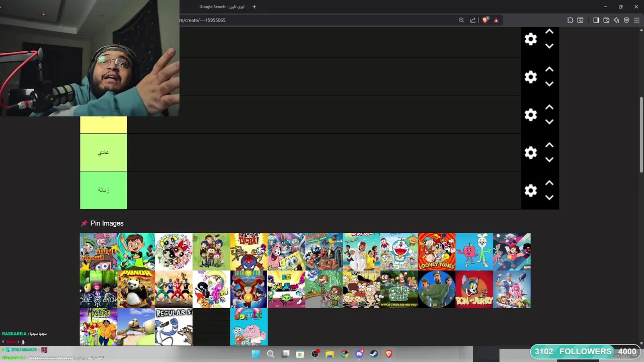Select the Regular Show image
Viewport: 644px width, 362px height.
174,327
